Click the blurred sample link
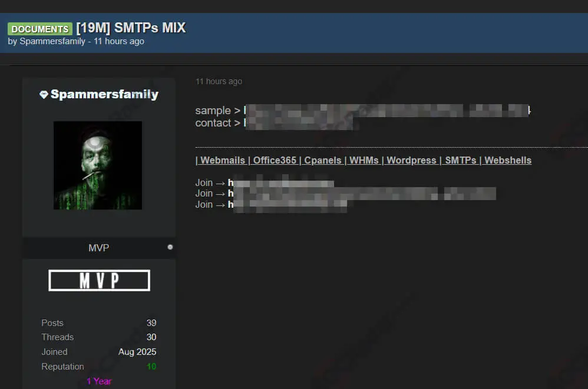The height and width of the screenshot is (389, 588). pos(387,111)
